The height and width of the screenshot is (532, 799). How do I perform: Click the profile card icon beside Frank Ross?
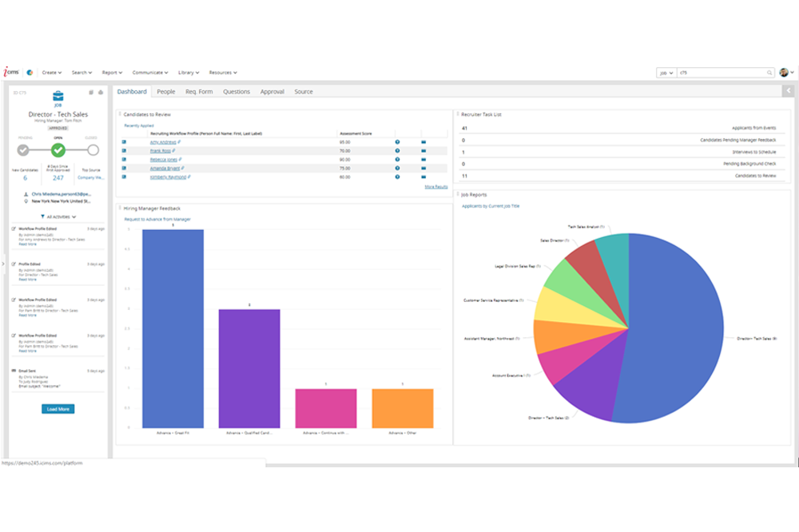click(x=124, y=150)
